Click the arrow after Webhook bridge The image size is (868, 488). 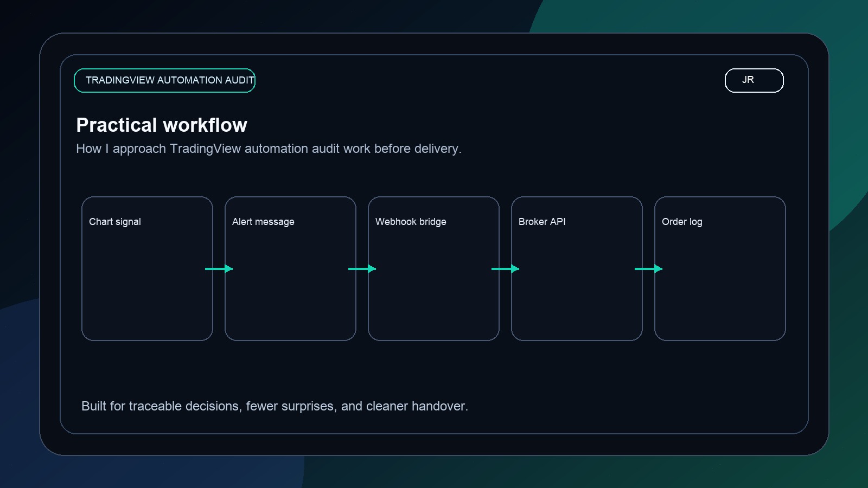coord(505,268)
